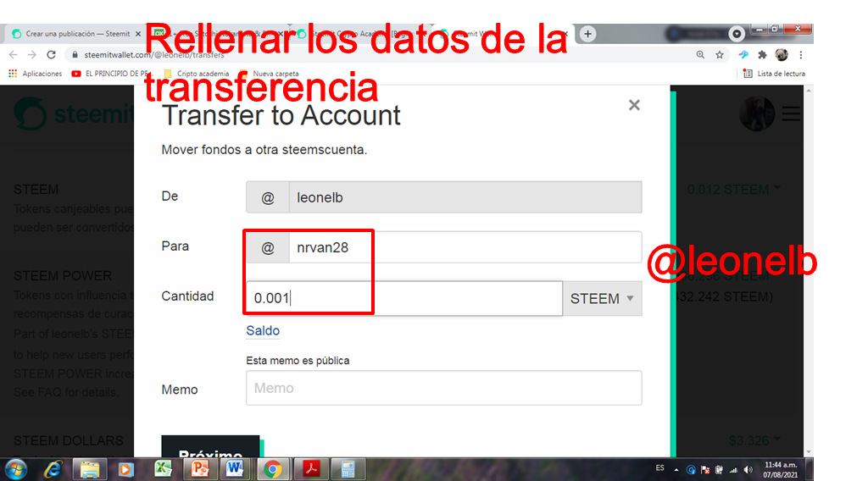Screen dimensions: 868x481
Task: Open PowerPoint from the taskbar
Action: (x=200, y=469)
